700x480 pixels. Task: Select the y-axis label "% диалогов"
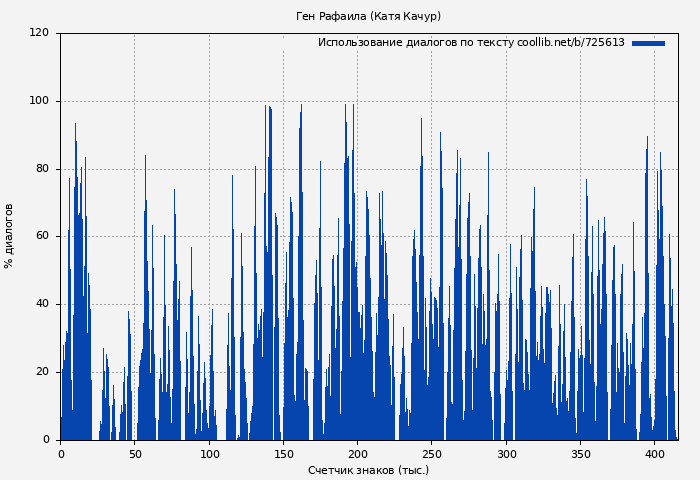tap(9, 236)
